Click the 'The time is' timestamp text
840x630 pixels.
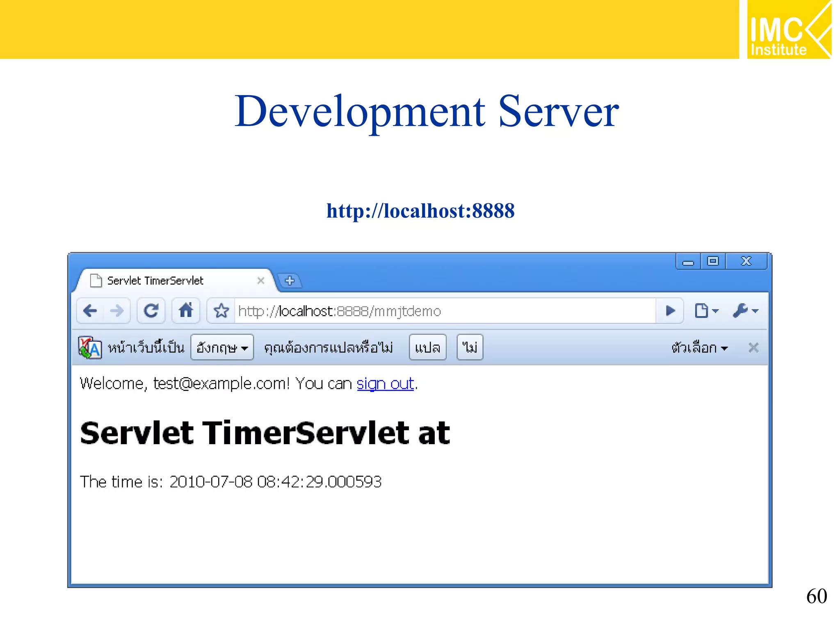(231, 482)
